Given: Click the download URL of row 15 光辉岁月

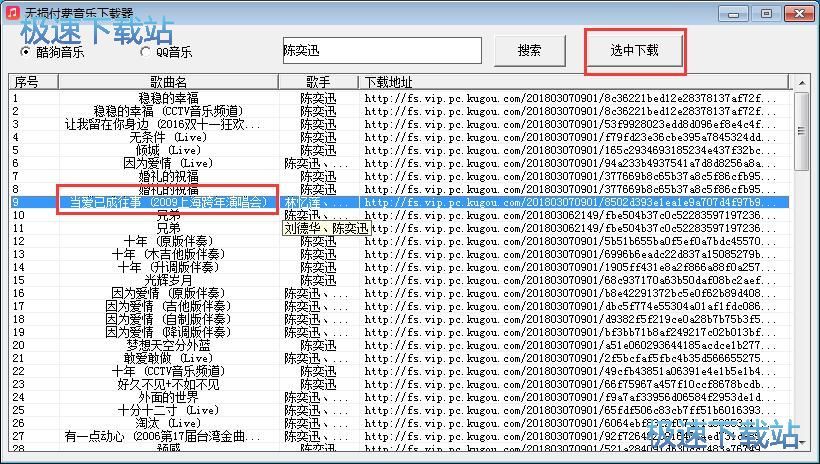Looking at the screenshot, I should coord(571,280).
